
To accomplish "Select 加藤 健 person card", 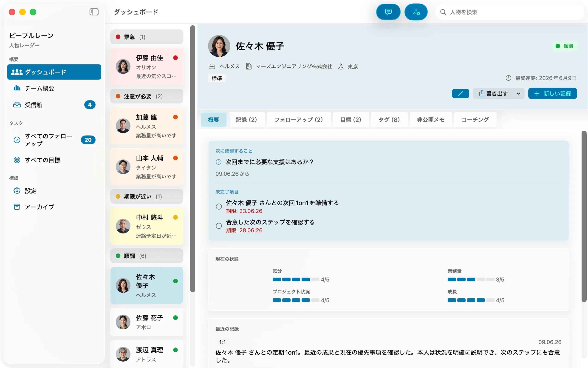I will point(147,126).
